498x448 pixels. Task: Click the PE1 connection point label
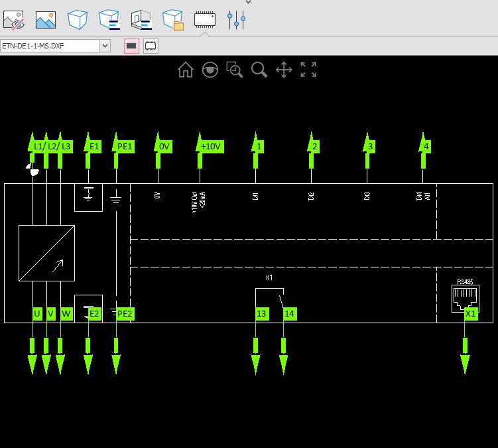pos(125,146)
